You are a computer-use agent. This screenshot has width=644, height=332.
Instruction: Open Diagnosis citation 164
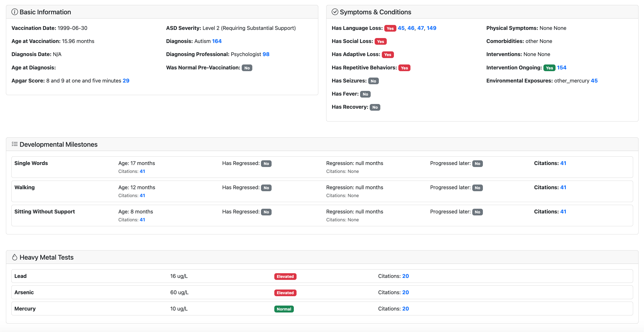216,41
